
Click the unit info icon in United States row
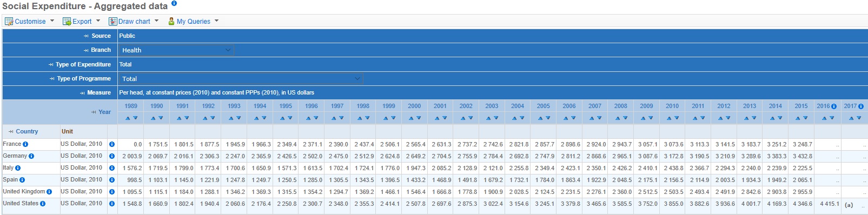pos(112,204)
